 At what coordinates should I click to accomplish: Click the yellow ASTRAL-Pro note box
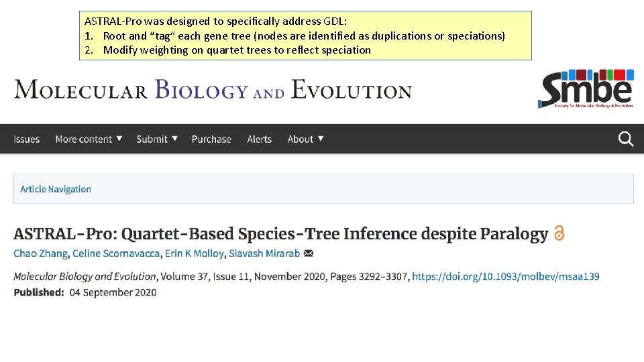(305, 36)
